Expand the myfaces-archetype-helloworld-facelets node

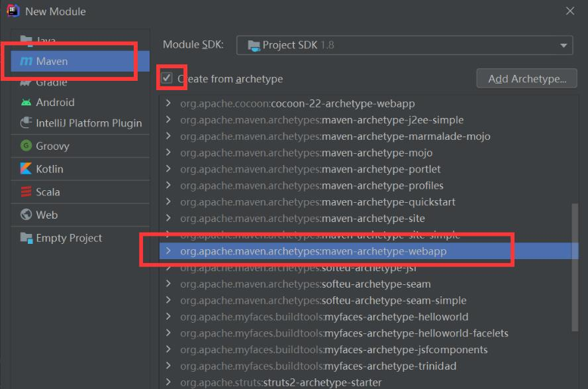(168, 333)
